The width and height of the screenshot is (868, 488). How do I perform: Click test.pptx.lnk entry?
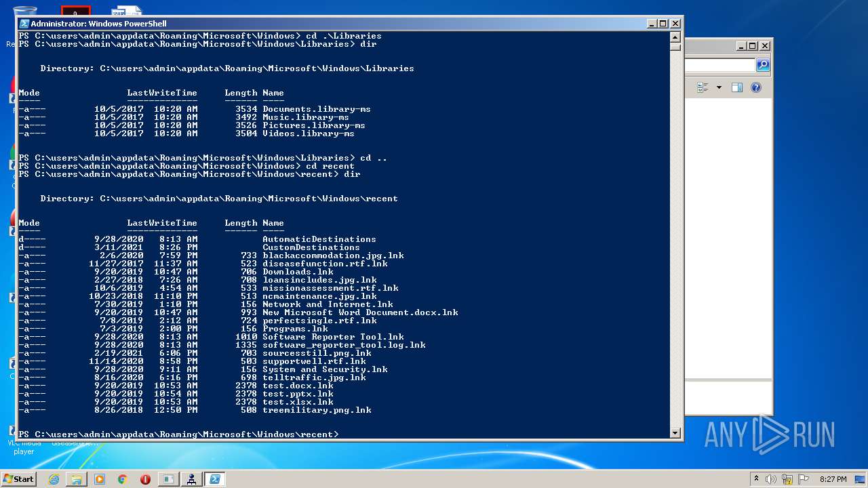pos(298,394)
